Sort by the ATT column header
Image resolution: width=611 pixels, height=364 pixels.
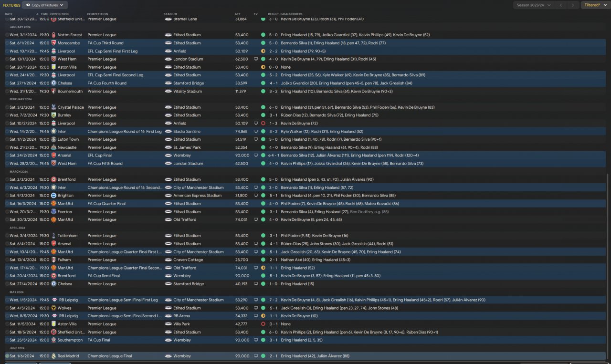[x=238, y=14]
